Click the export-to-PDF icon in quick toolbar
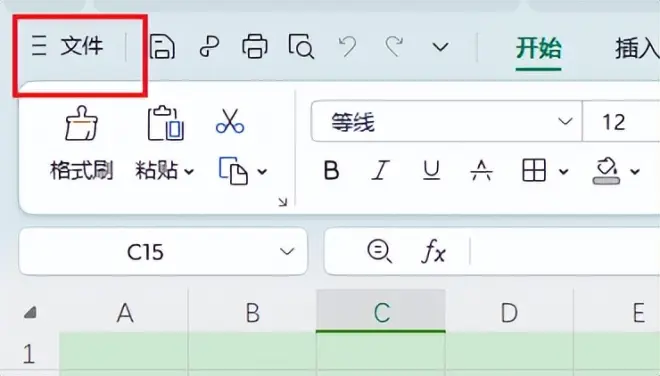660x376 pixels. (x=209, y=46)
